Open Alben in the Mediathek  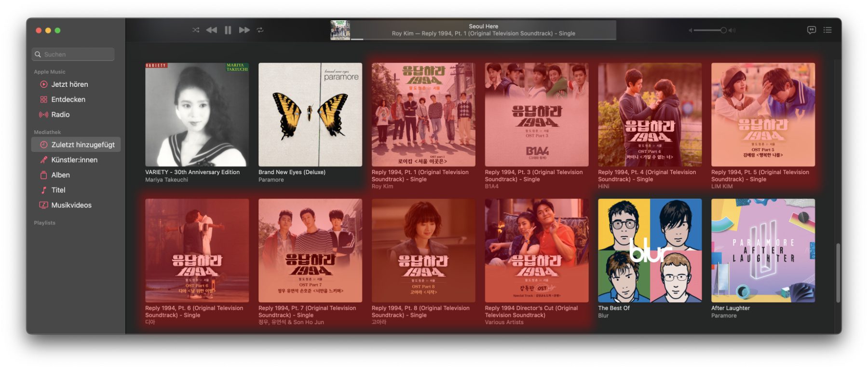60,175
